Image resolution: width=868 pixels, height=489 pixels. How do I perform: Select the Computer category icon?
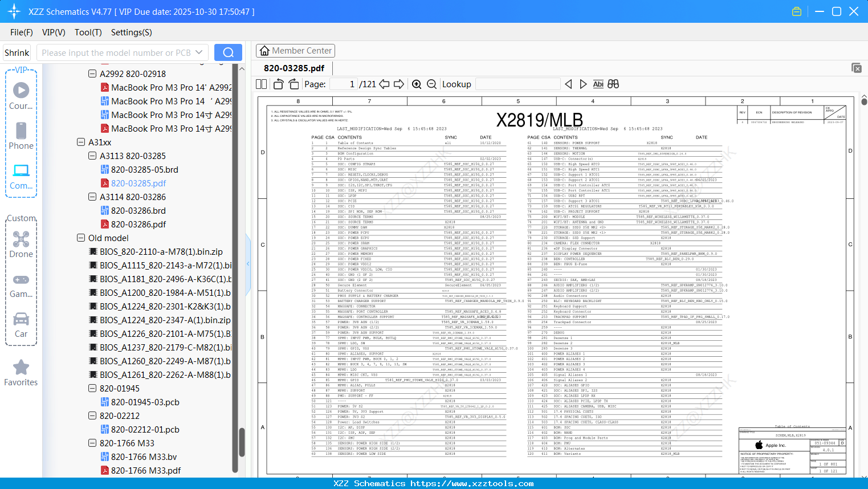pos(21,176)
